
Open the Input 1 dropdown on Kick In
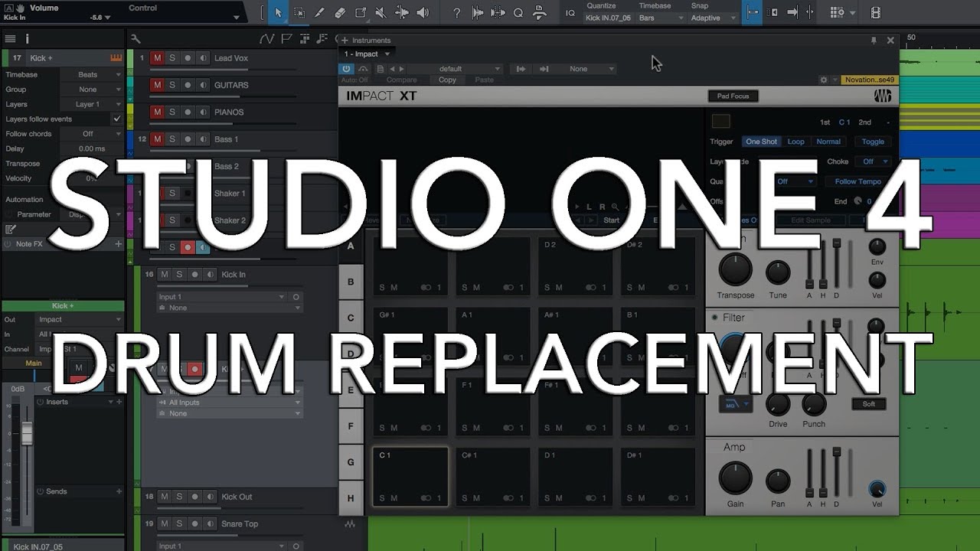[221, 297]
